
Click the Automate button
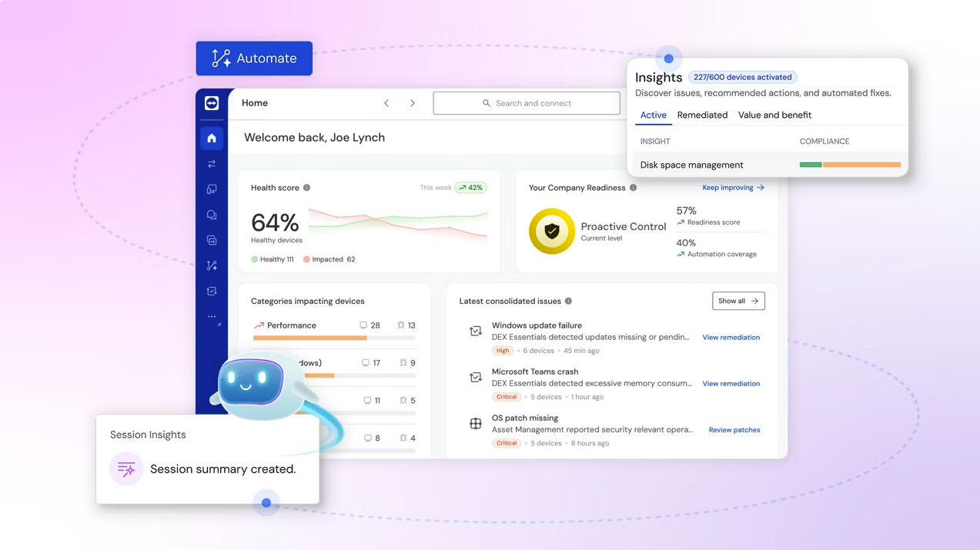pos(254,58)
